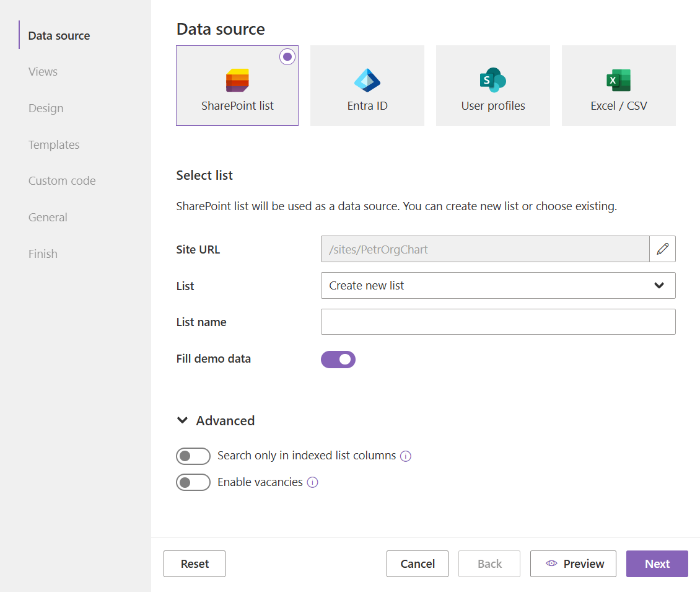The width and height of the screenshot is (700, 592).
Task: Open Custom code step in sidebar
Action: pyautogui.click(x=62, y=180)
